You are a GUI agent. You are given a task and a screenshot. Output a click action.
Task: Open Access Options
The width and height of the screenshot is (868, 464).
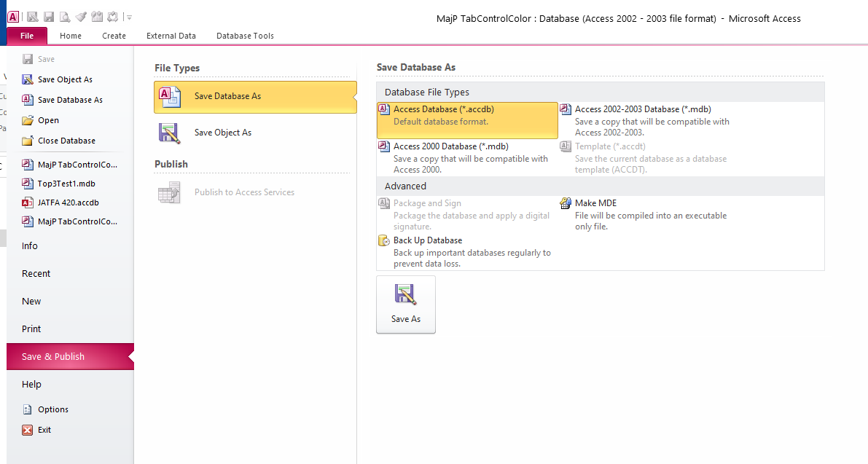[x=52, y=410]
